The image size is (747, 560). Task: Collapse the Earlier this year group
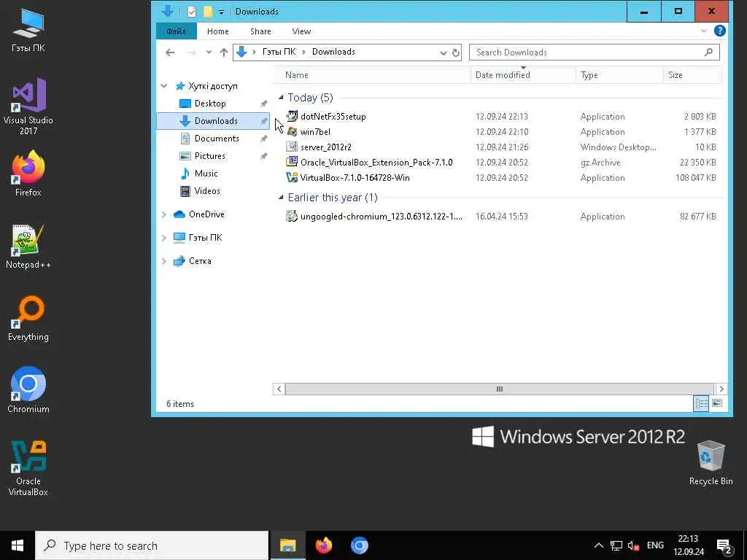pos(281,198)
